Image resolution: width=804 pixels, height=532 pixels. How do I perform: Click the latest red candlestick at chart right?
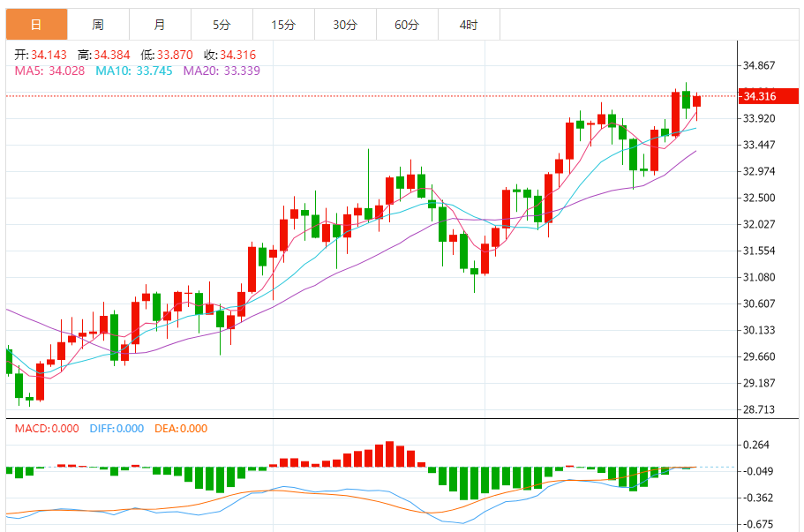tap(696, 101)
